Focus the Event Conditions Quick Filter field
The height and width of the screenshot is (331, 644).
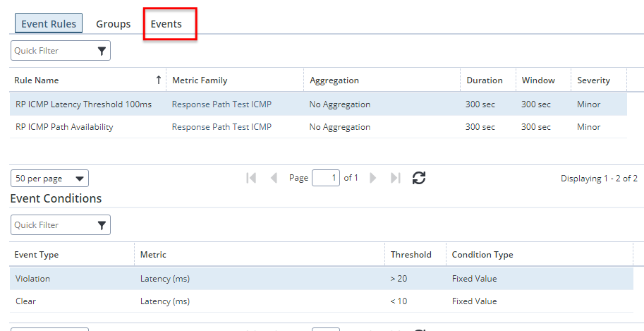click(53, 225)
